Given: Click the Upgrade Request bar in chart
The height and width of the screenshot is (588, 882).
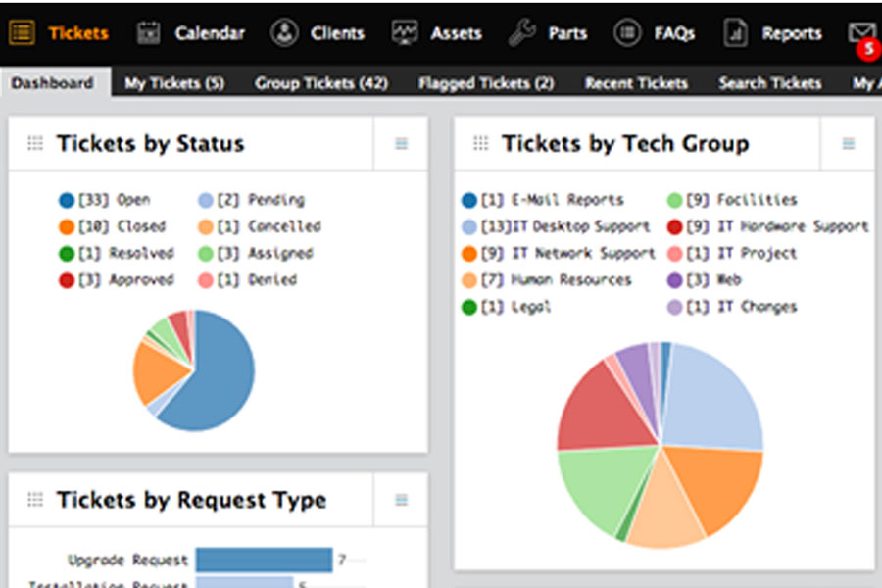Looking at the screenshot, I should point(264,560).
